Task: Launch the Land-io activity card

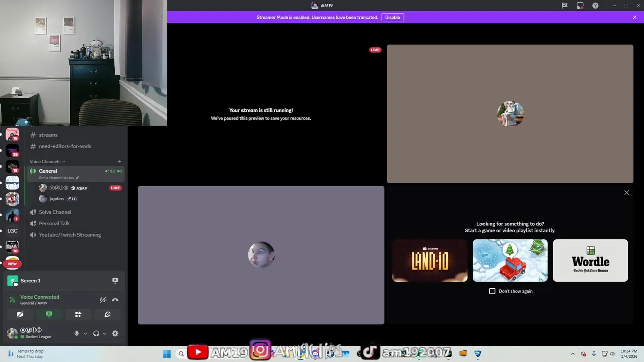Action: [x=430, y=260]
